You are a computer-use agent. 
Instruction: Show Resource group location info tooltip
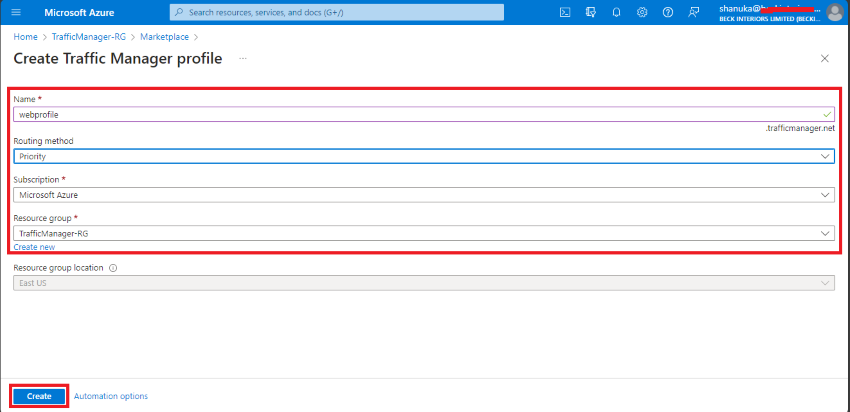tap(113, 268)
